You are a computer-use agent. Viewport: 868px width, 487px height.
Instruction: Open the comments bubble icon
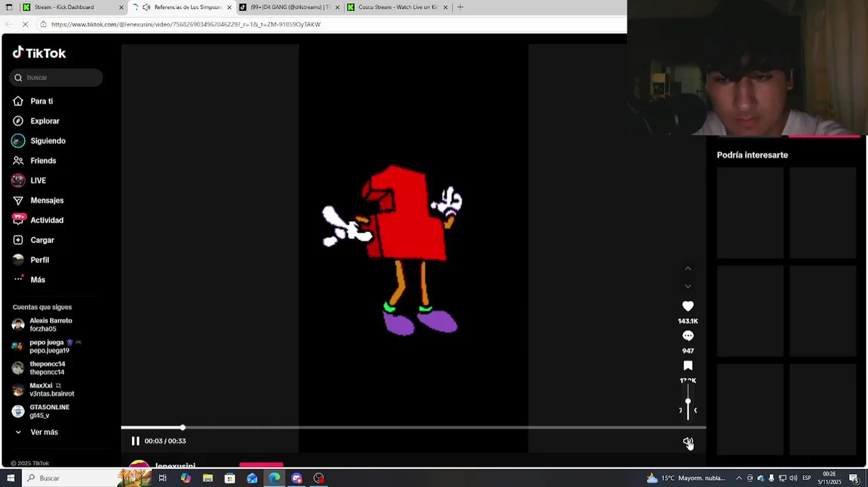click(x=688, y=336)
